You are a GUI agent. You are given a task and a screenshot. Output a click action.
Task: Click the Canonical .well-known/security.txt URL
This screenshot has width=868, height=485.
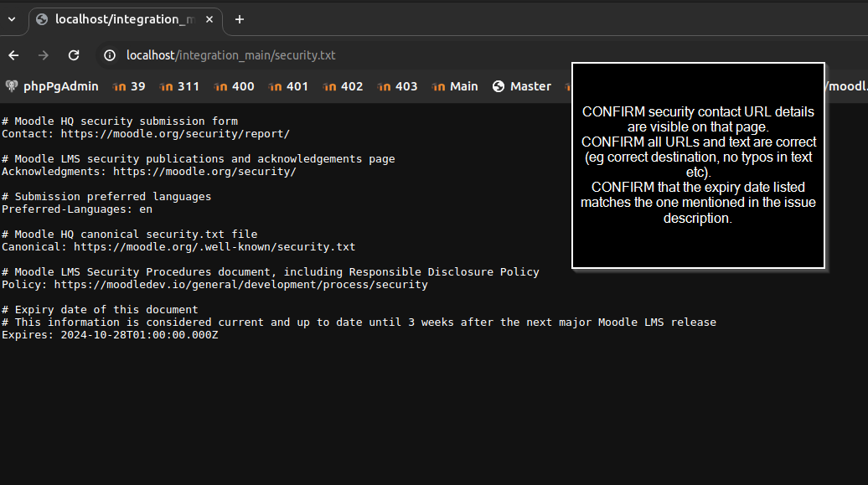pyautogui.click(x=214, y=247)
